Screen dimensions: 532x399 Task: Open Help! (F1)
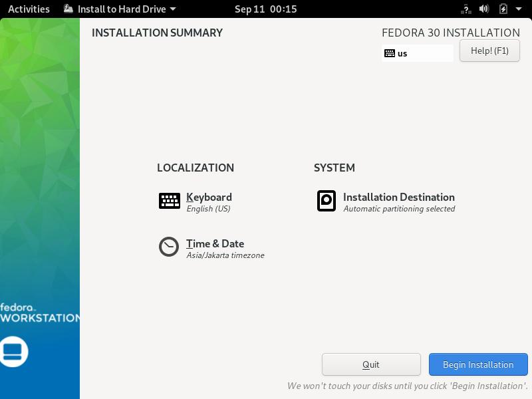(x=489, y=51)
